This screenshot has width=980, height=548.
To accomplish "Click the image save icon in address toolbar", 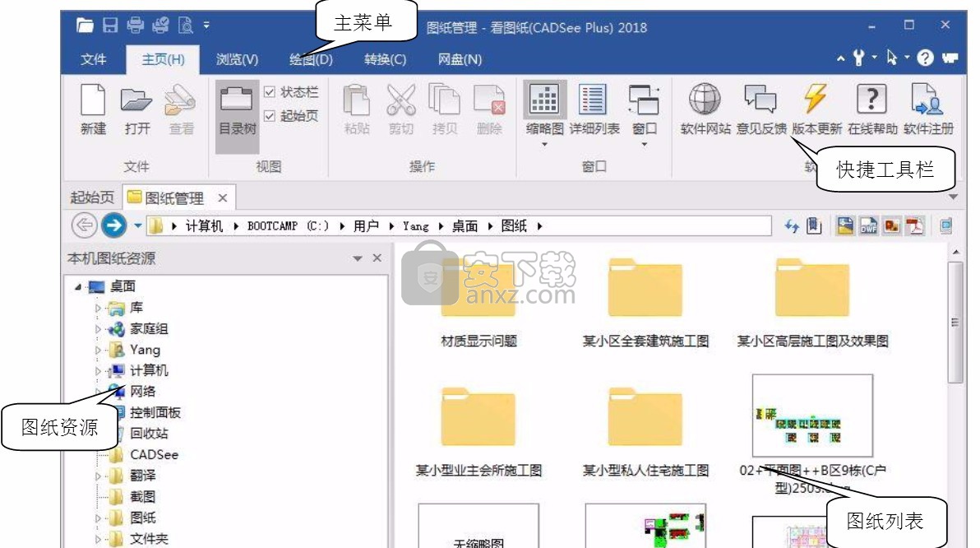I will pyautogui.click(x=845, y=225).
